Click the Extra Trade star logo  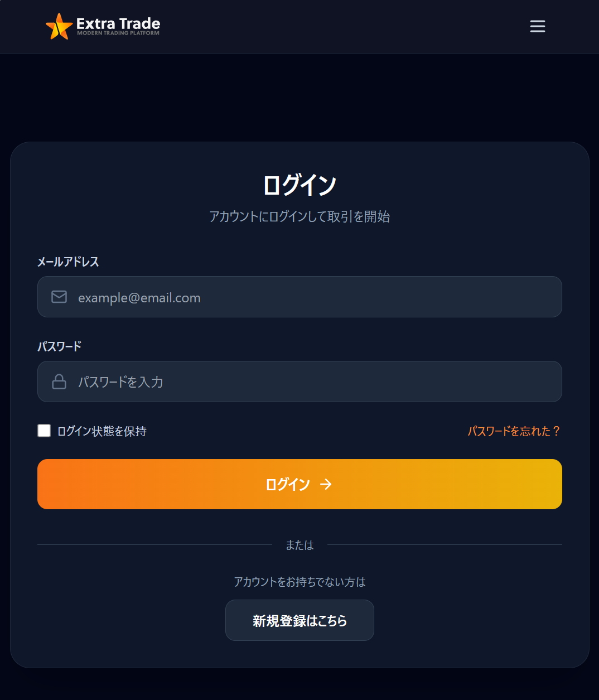point(59,26)
